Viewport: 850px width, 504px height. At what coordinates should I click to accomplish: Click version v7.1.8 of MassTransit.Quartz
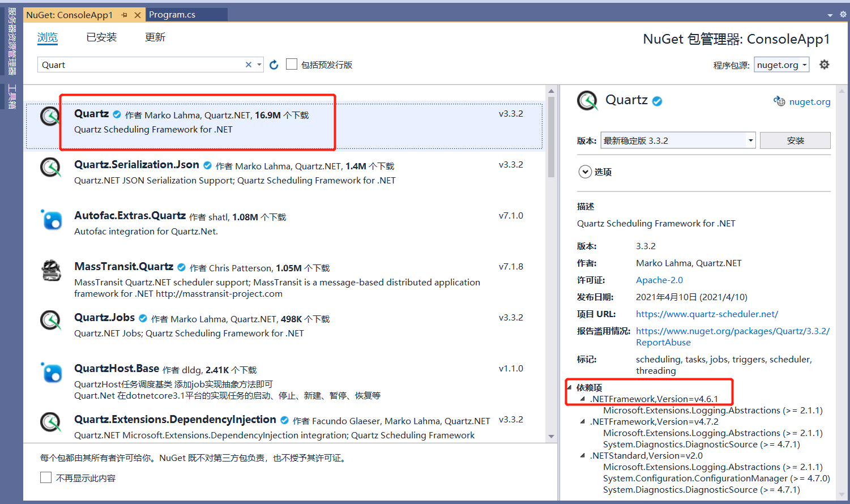511,266
